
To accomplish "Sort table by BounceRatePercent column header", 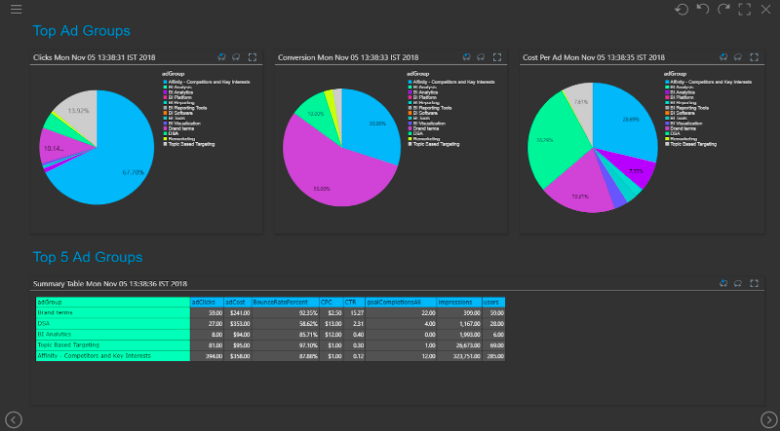I will pyautogui.click(x=282, y=301).
